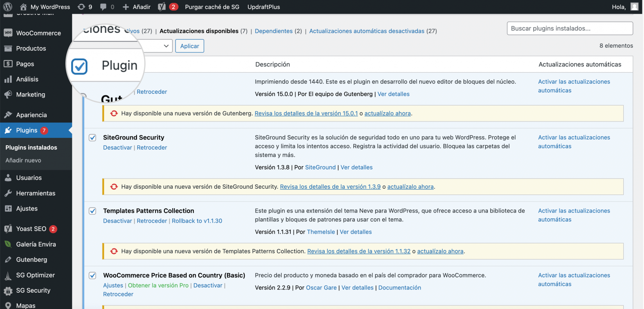Filter by Actualizaciones automáticas desactivadas

367,31
